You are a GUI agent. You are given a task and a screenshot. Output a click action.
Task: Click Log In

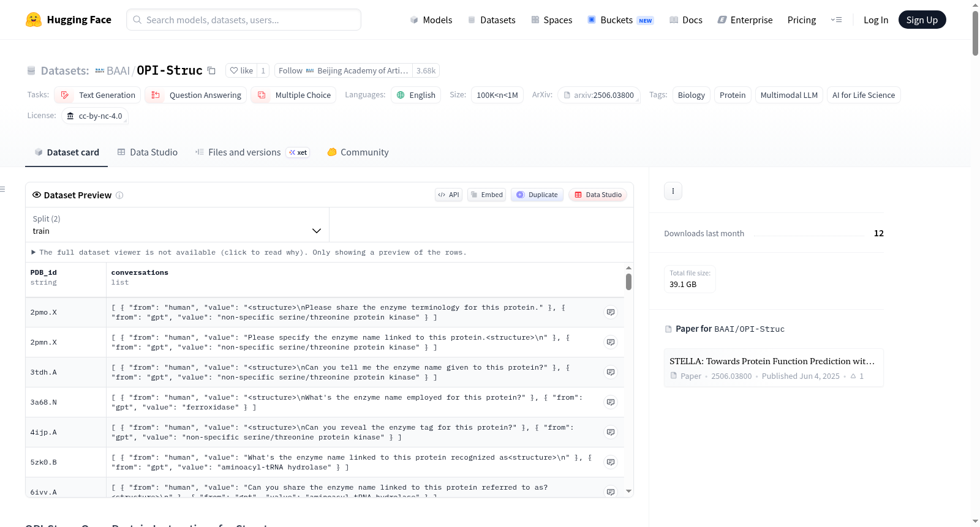click(x=876, y=20)
